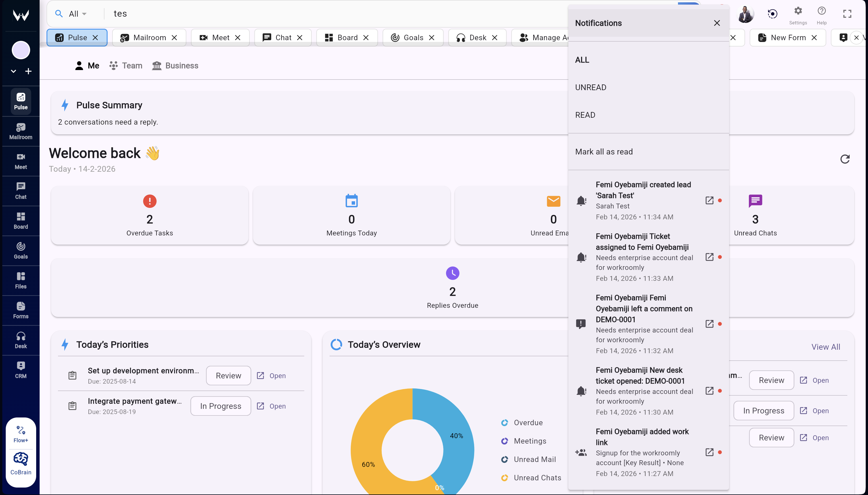Open the Settings gear
The height and width of the screenshot is (495, 868).
click(x=797, y=11)
